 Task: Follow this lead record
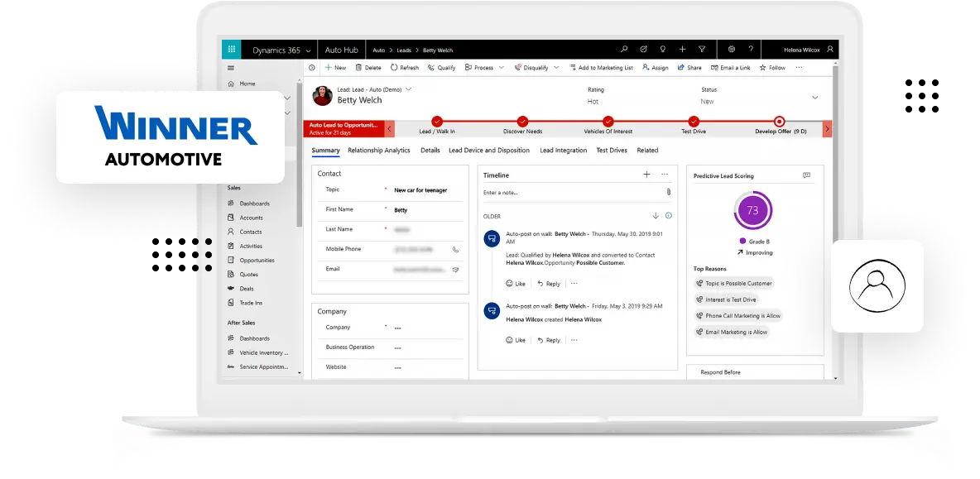772,68
